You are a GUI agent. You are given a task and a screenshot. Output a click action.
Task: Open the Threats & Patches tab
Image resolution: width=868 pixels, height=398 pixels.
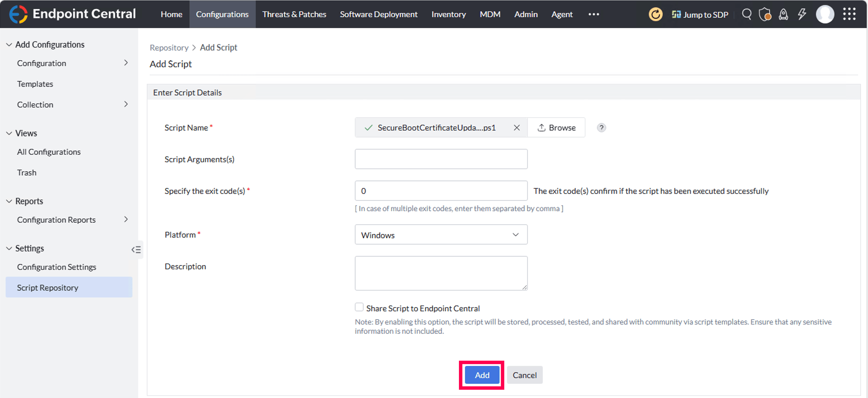click(294, 14)
